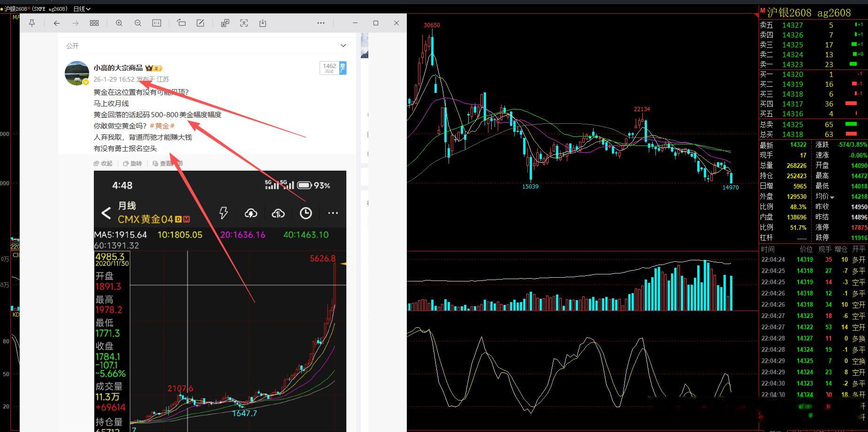
Task: Open thumbnail grid view in viewer
Action: [x=94, y=23]
